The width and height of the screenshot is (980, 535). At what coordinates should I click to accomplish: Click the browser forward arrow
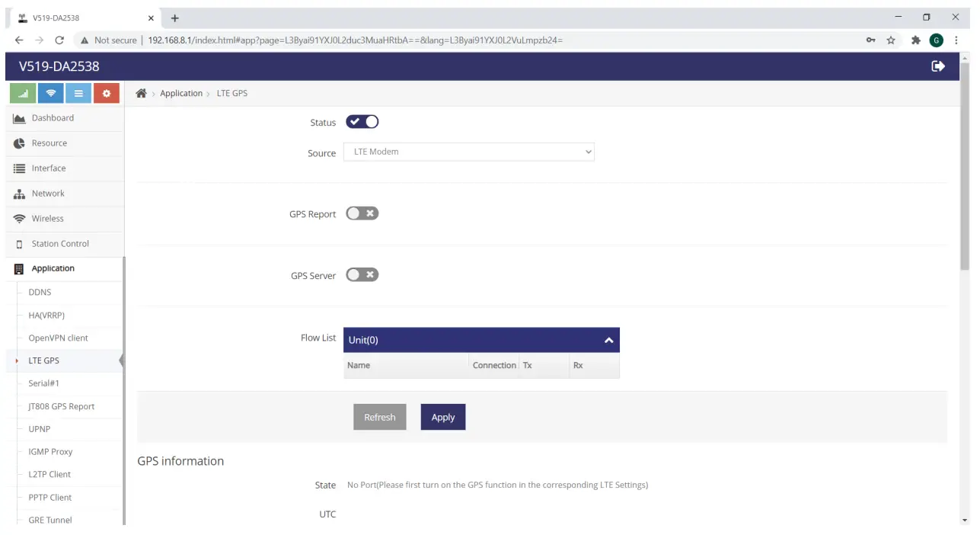coord(40,40)
